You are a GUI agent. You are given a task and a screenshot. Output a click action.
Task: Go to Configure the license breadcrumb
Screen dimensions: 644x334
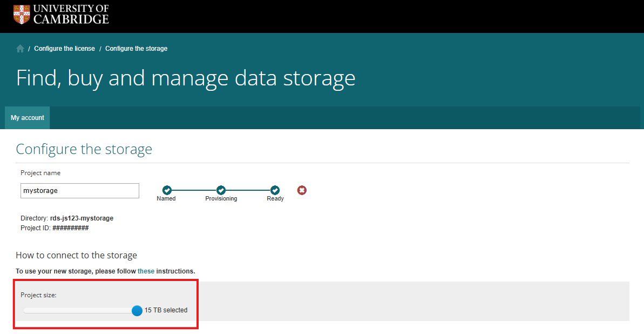pyautogui.click(x=64, y=49)
